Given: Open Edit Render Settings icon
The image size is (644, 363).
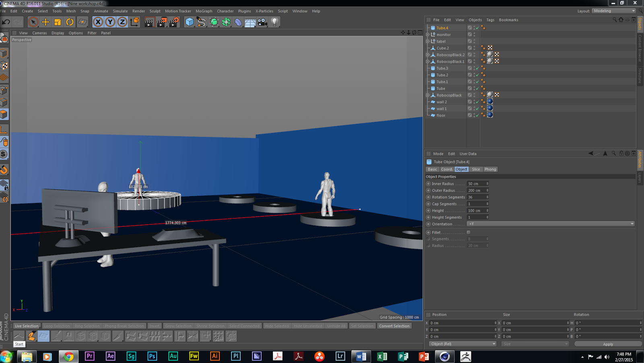Looking at the screenshot, I should pyautogui.click(x=174, y=22).
